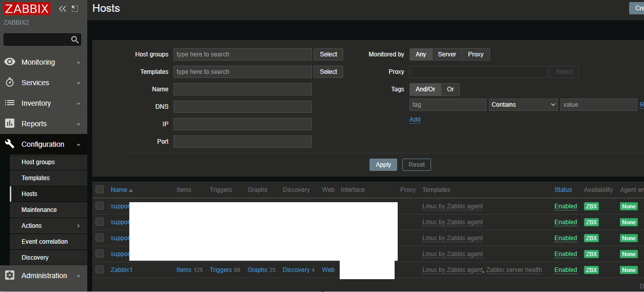The image size is (644, 292).
Task: Open Host groups in the Configuration menu
Action: [x=38, y=162]
